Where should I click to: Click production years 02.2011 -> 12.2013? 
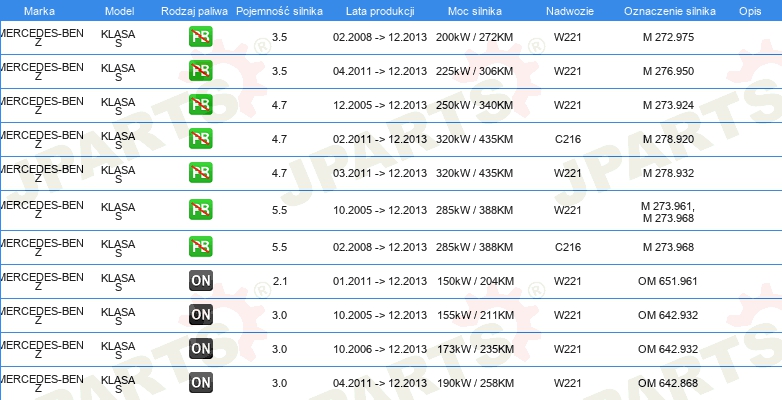pos(380,139)
